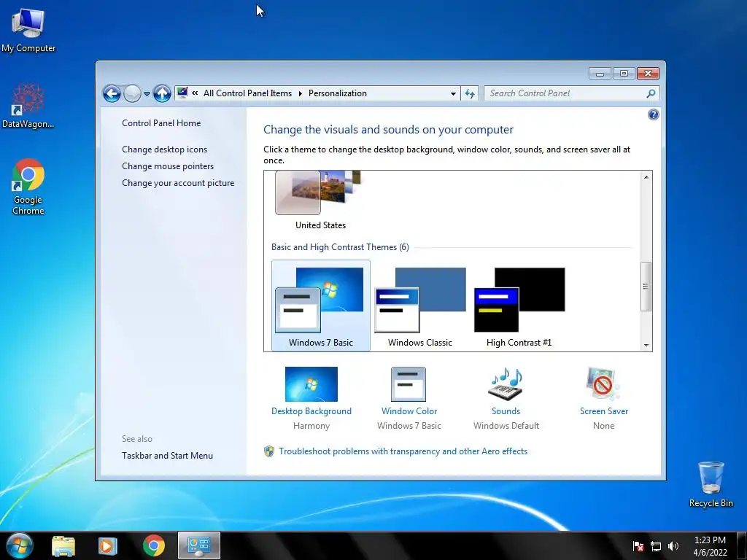The image size is (747, 560).
Task: Open Window Color settings icon
Action: coord(409,384)
